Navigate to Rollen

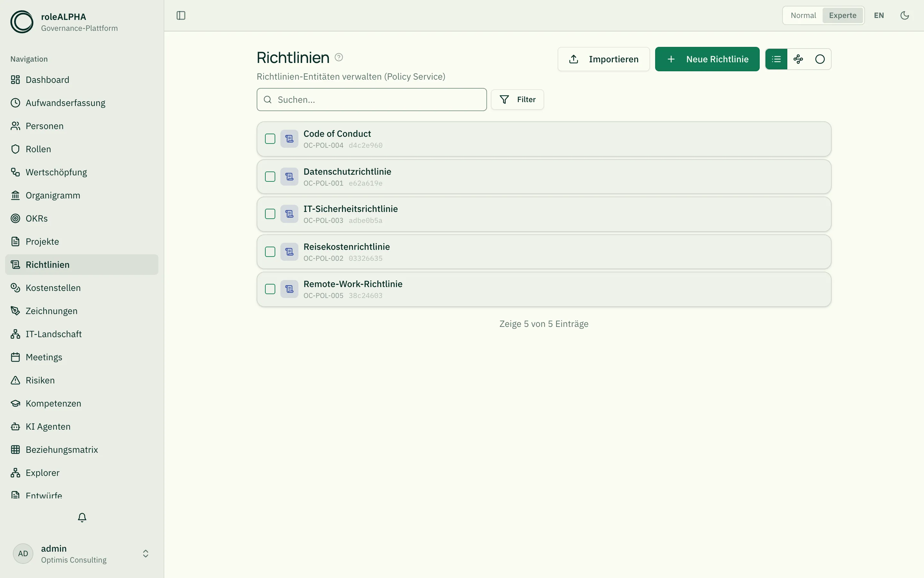click(82, 149)
